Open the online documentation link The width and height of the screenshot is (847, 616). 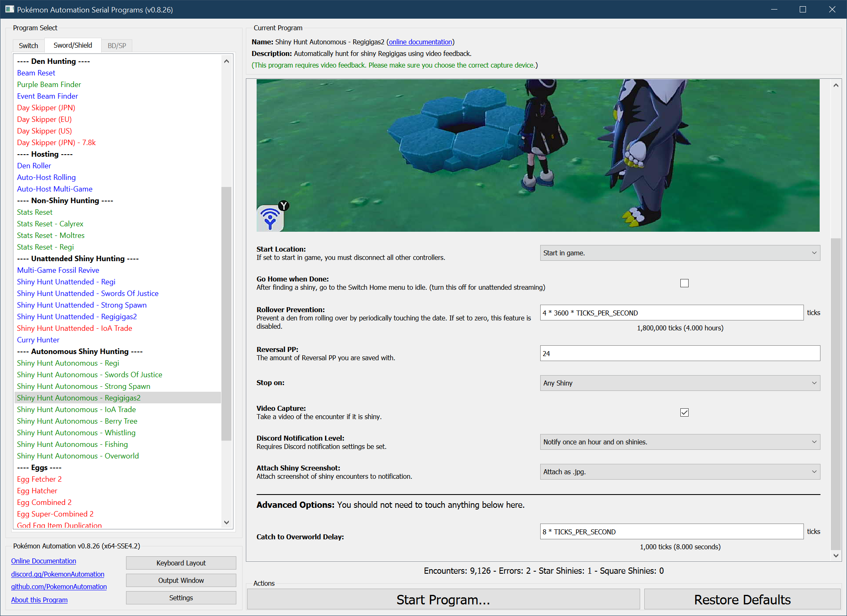point(420,42)
